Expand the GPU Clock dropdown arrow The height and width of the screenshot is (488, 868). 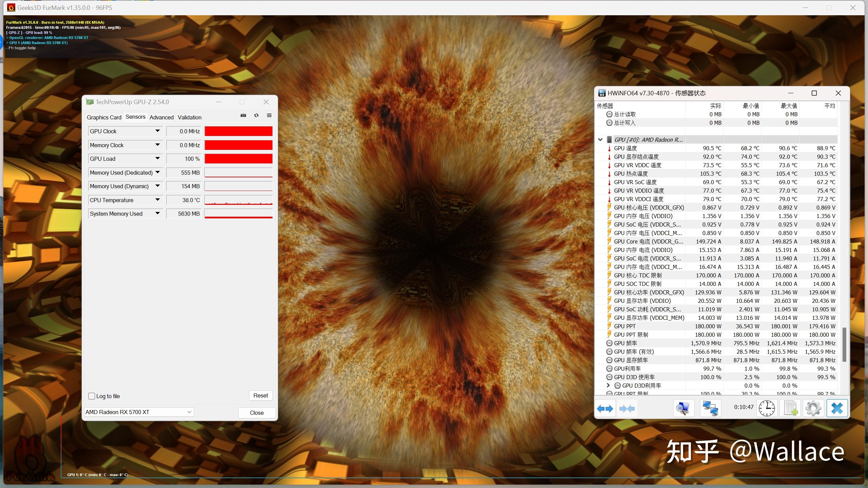click(157, 131)
